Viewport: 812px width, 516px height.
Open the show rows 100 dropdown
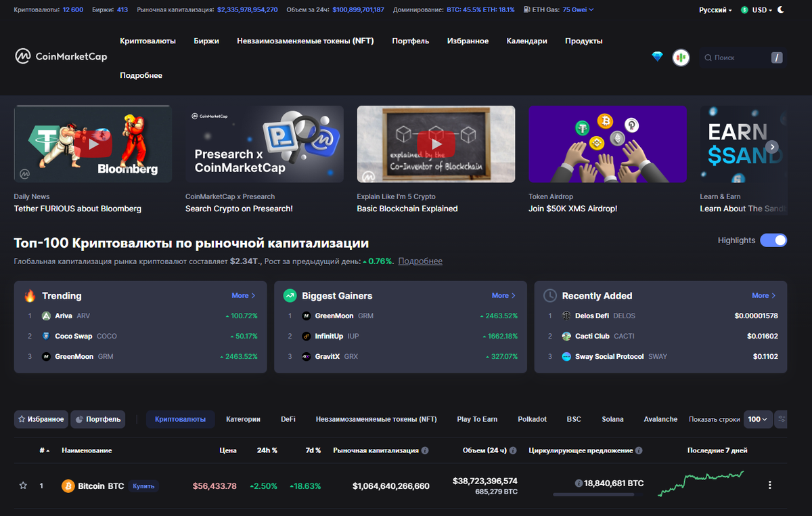pos(758,419)
